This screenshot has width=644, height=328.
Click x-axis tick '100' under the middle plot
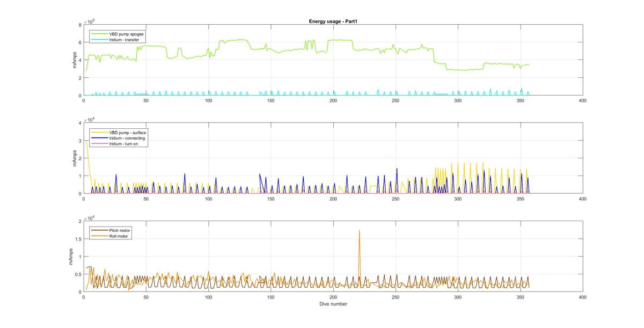click(208, 199)
